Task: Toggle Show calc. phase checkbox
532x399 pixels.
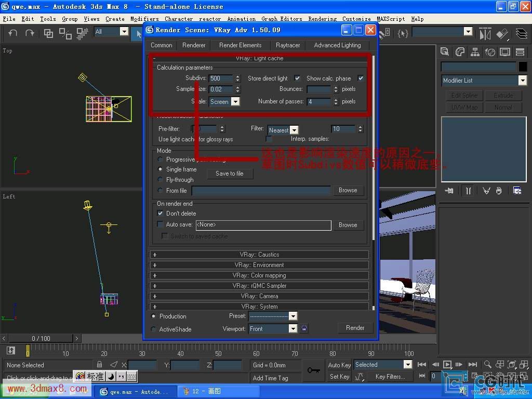Action: (361, 78)
